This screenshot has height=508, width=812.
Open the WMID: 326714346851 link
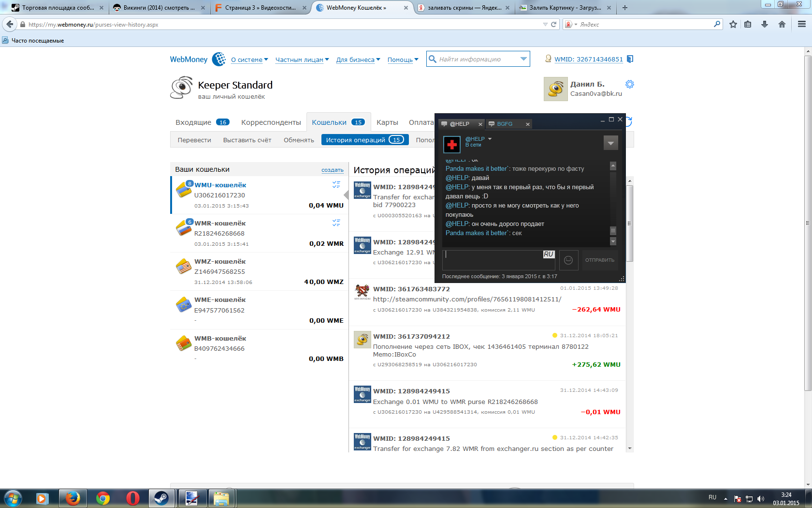[589, 59]
